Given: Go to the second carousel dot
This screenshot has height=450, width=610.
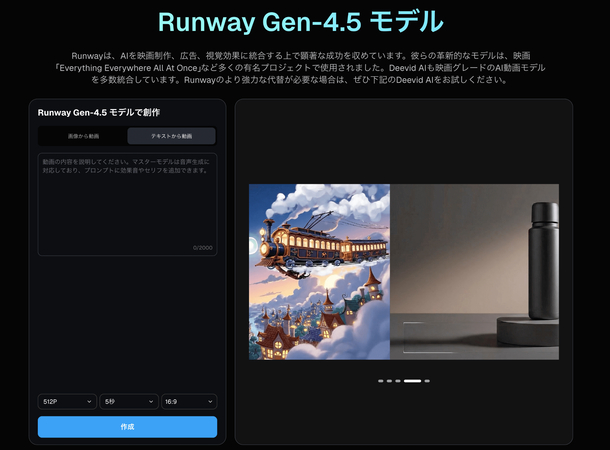Looking at the screenshot, I should pyautogui.click(x=389, y=381).
